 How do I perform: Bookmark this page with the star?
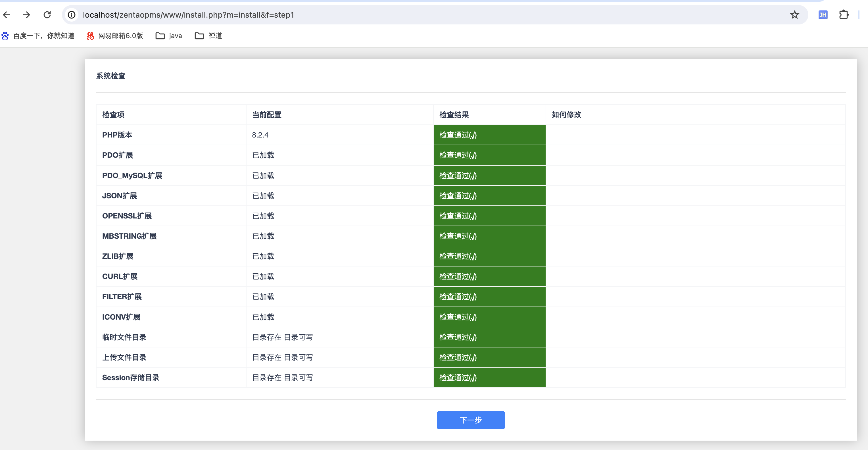coord(794,15)
